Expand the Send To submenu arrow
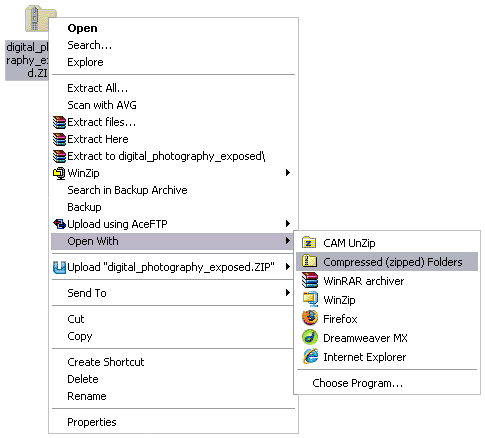Viewport: 485px width, 438px height. click(x=288, y=293)
